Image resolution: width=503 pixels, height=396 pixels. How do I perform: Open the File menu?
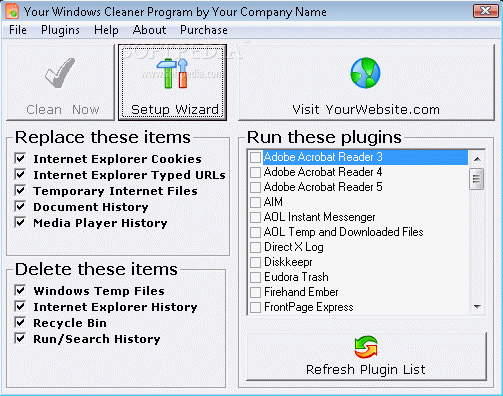click(x=18, y=30)
